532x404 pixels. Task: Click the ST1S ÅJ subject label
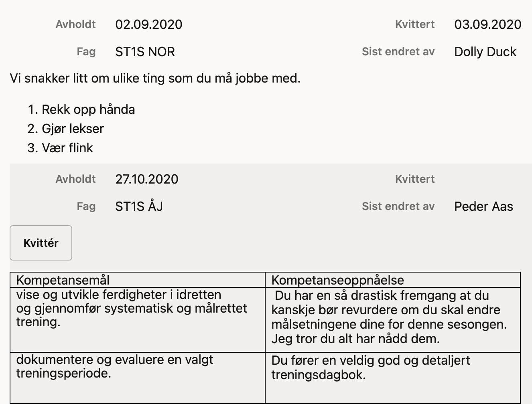[138, 206]
